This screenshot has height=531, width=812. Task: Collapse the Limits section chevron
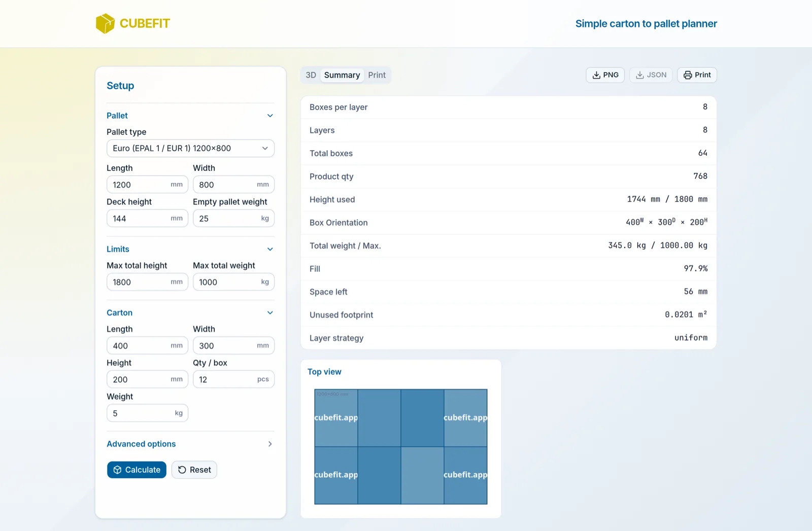point(270,249)
